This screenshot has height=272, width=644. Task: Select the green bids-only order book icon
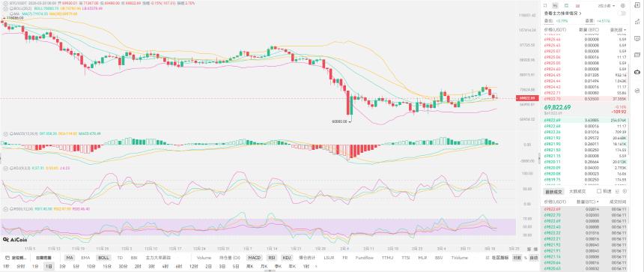click(567, 6)
